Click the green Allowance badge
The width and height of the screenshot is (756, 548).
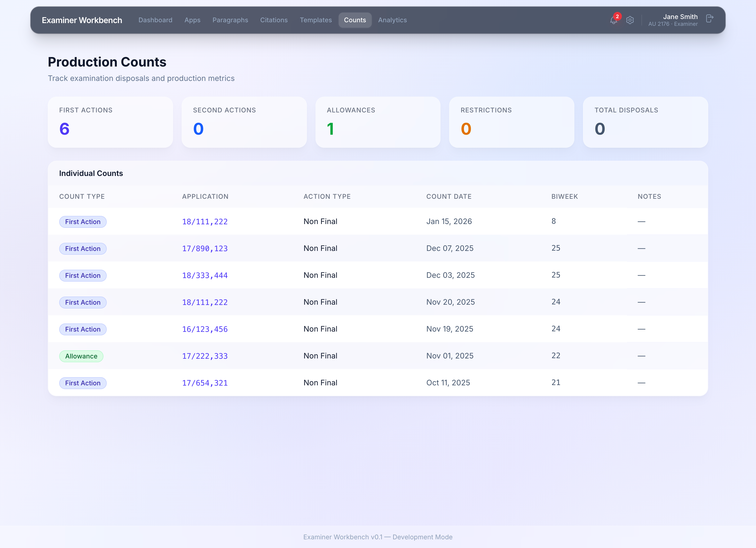[81, 356]
